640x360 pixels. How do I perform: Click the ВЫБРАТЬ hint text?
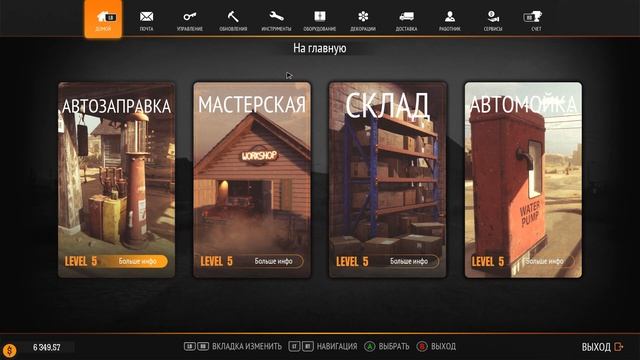[394, 347]
